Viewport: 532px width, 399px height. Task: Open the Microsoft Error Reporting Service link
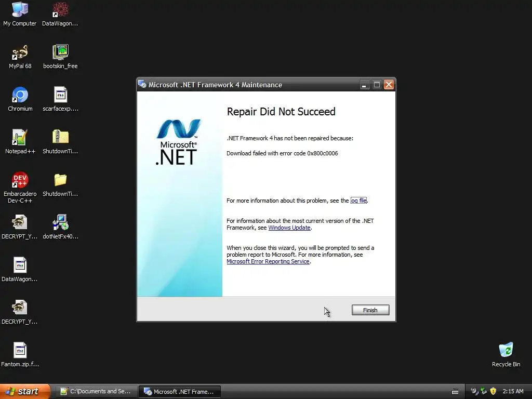tap(268, 262)
